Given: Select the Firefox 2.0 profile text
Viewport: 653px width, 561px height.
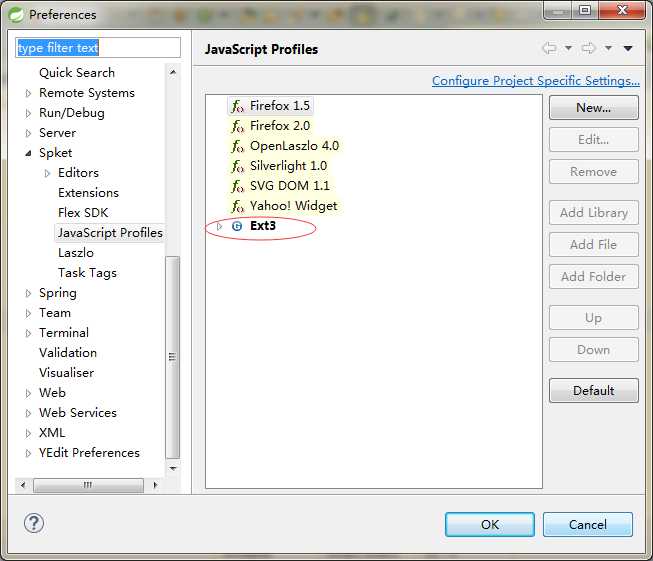Looking at the screenshot, I should 280,126.
